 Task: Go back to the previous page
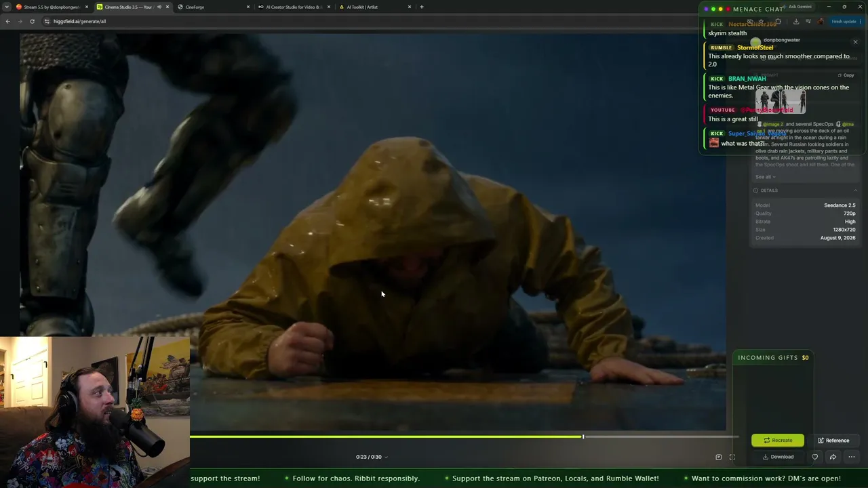click(x=7, y=21)
